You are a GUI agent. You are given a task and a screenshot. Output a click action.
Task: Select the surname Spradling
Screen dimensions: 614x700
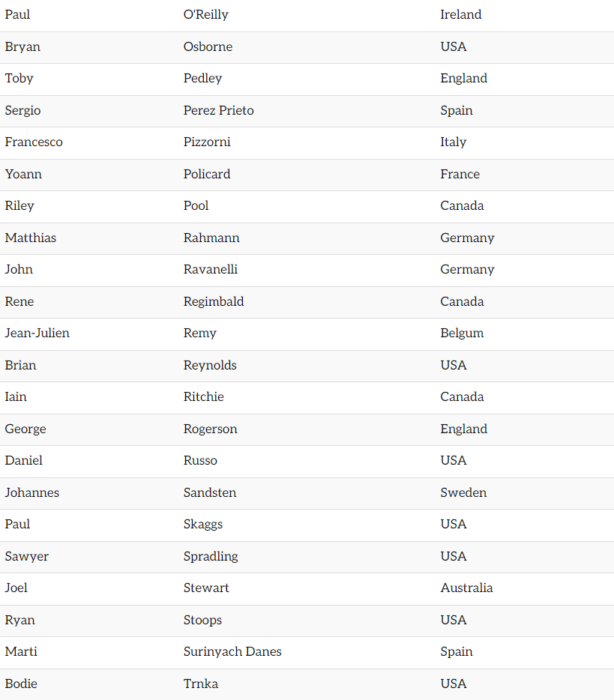[211, 556]
